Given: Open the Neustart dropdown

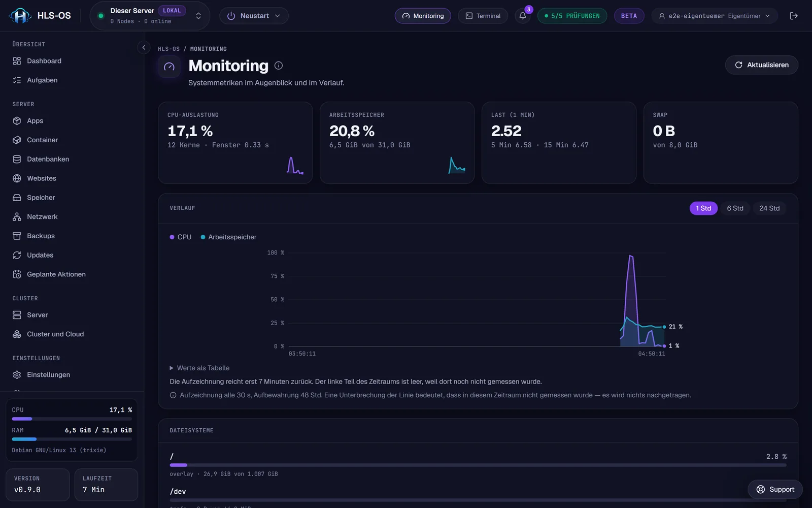Looking at the screenshot, I should tap(254, 16).
